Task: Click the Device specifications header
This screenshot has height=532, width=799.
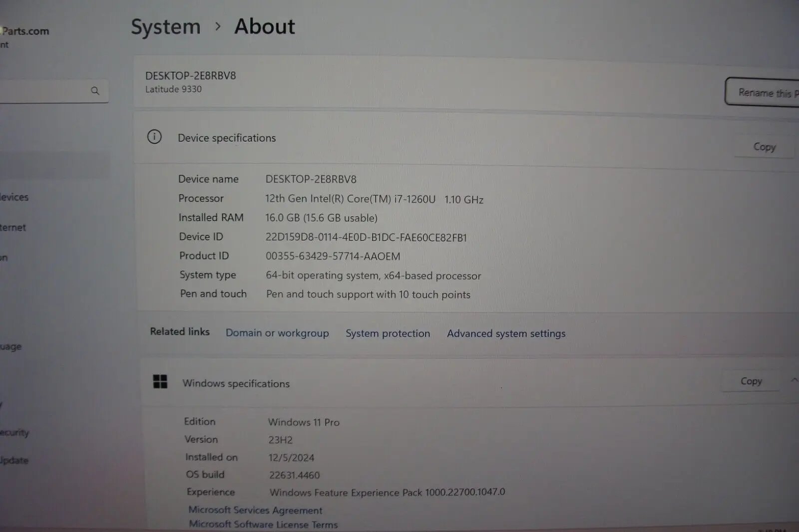Action: tap(227, 138)
